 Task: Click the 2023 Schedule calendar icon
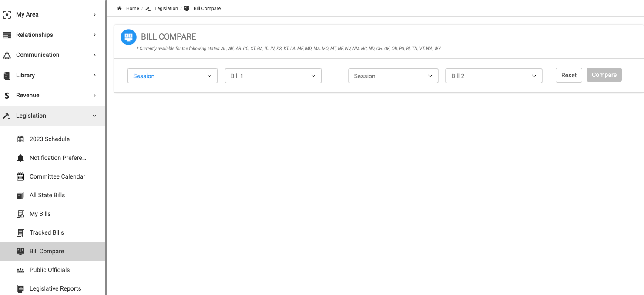pos(20,139)
